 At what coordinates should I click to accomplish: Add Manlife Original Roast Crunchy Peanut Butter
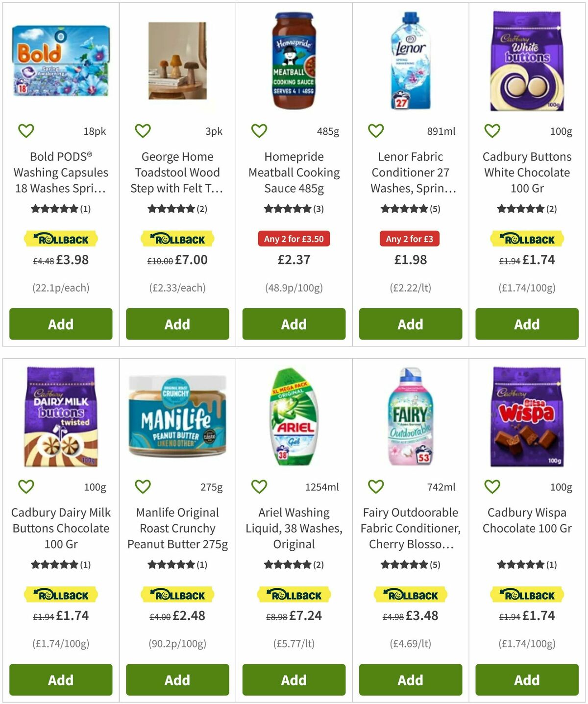pyautogui.click(x=177, y=680)
